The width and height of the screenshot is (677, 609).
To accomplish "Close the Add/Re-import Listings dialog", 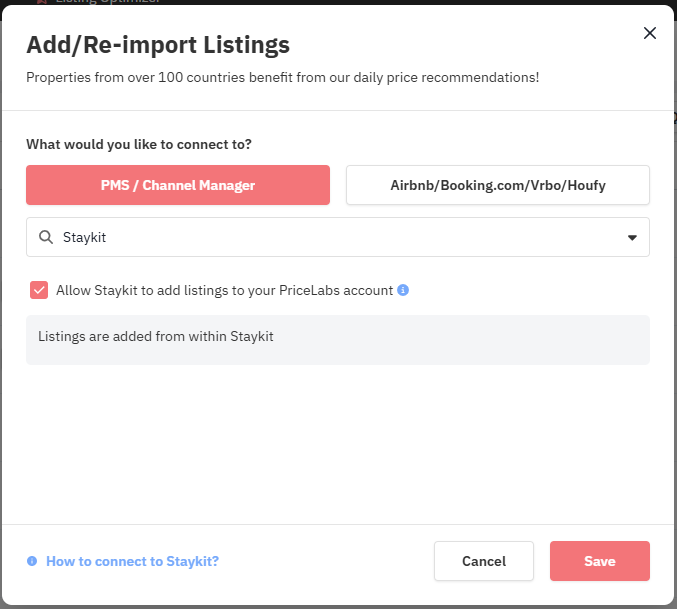I will point(649,33).
